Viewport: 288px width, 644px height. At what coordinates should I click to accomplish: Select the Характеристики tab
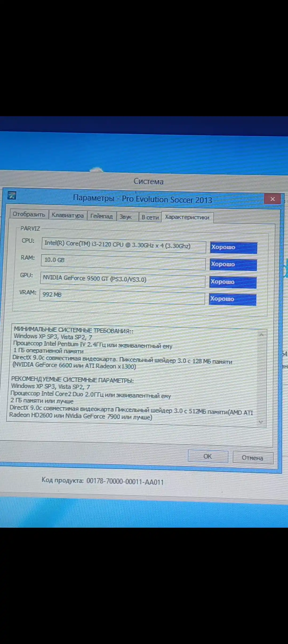pyautogui.click(x=187, y=217)
